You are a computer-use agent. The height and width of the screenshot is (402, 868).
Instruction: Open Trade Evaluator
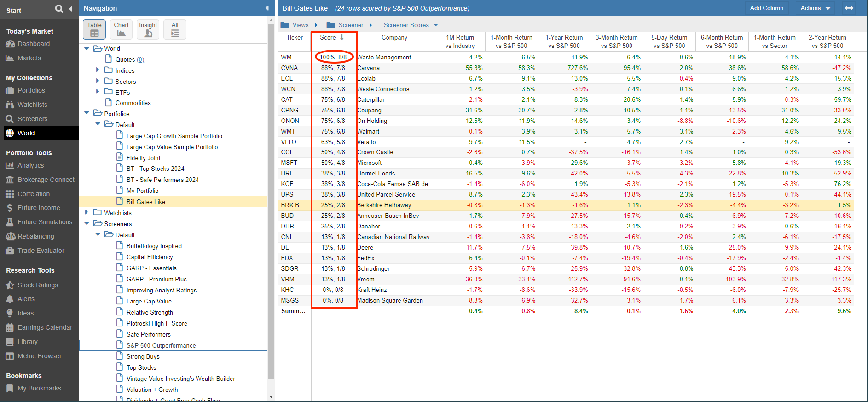(41, 251)
